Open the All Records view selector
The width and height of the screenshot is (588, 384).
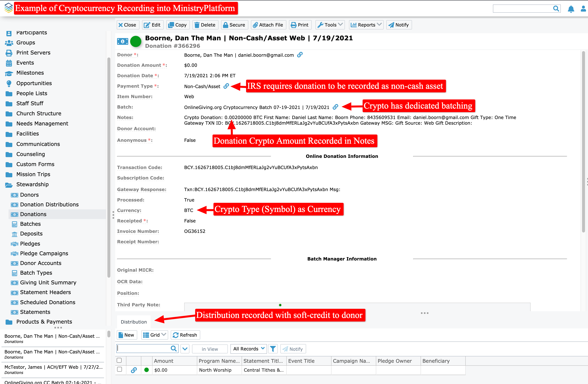tap(248, 349)
